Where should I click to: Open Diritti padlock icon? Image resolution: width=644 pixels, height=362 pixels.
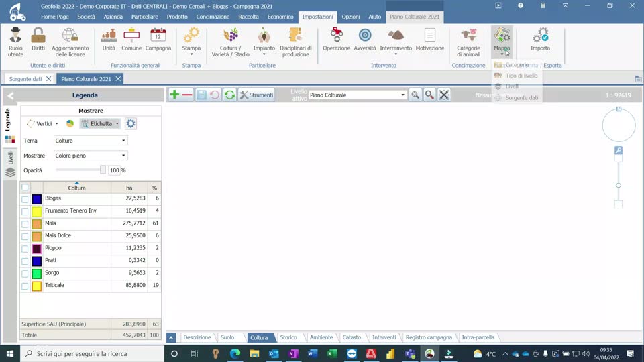coord(38,39)
